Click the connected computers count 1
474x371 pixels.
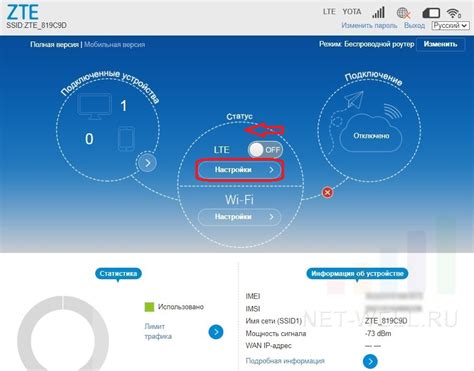tap(124, 106)
